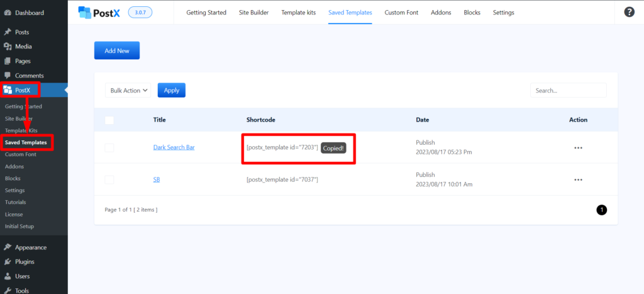The height and width of the screenshot is (294, 644).
Task: Open the Dark Search Bar template link
Action: click(174, 147)
